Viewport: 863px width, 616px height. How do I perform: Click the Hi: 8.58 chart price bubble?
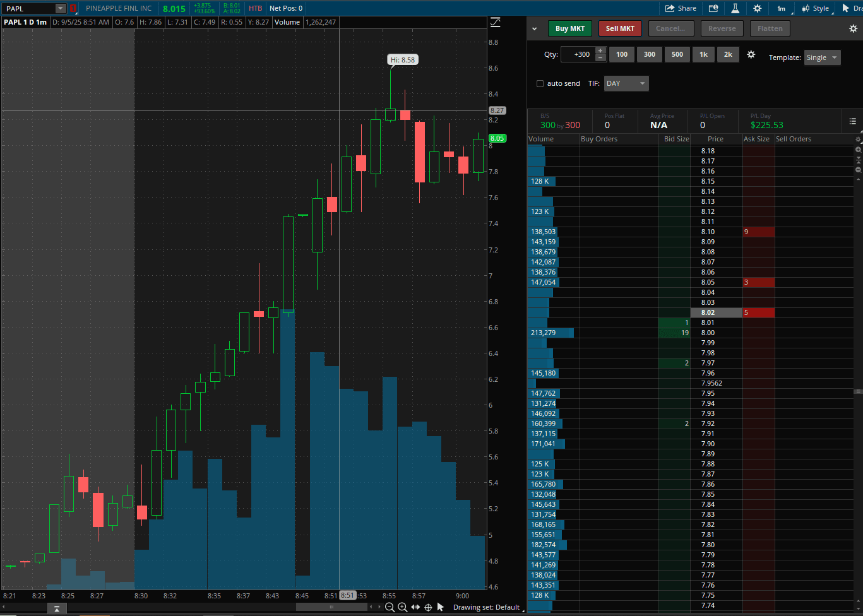(x=403, y=60)
